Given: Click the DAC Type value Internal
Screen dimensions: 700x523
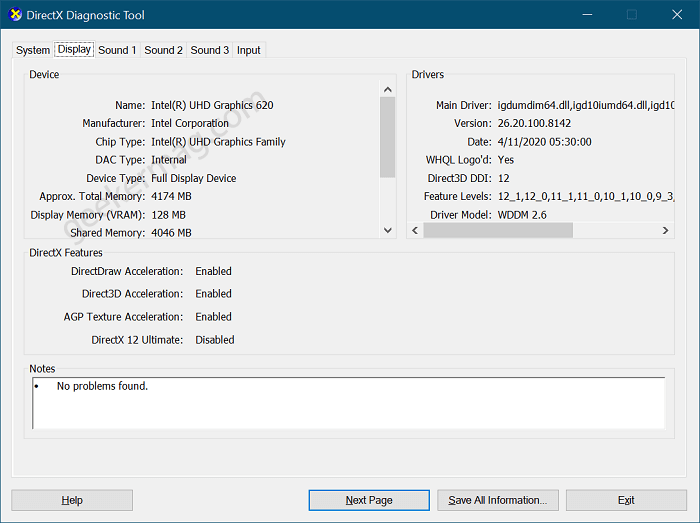Looking at the screenshot, I should click(x=169, y=160).
